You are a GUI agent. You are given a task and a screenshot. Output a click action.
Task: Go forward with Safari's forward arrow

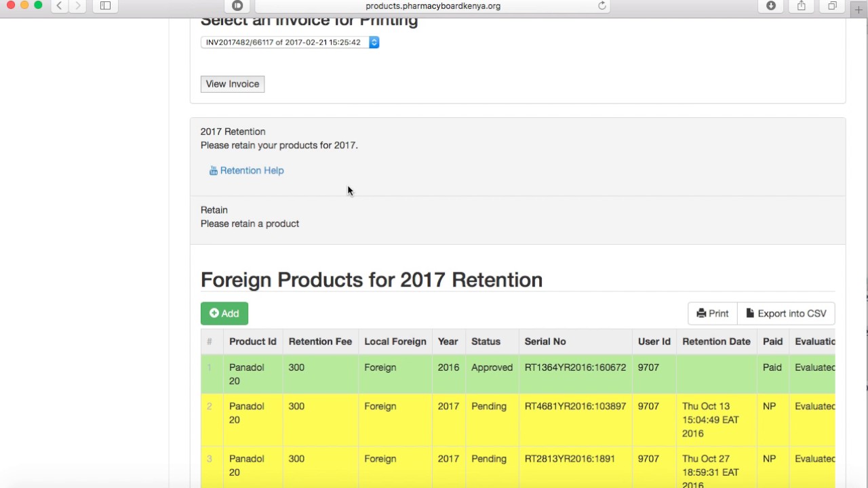click(78, 5)
